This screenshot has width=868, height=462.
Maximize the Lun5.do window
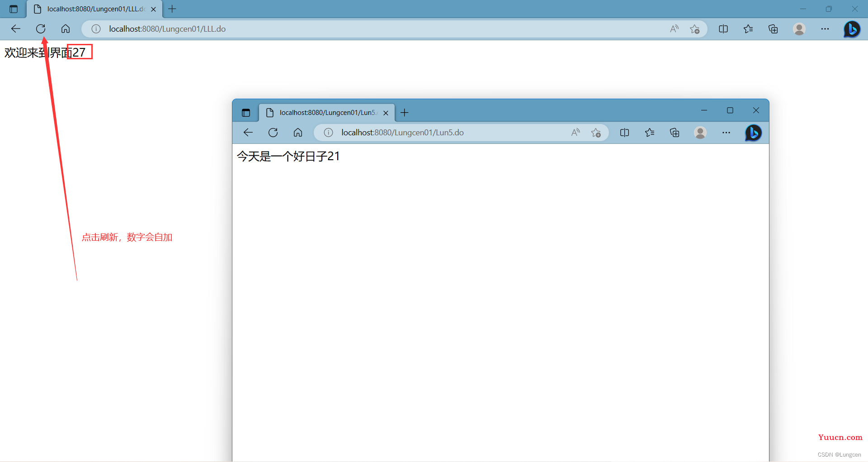(x=730, y=110)
